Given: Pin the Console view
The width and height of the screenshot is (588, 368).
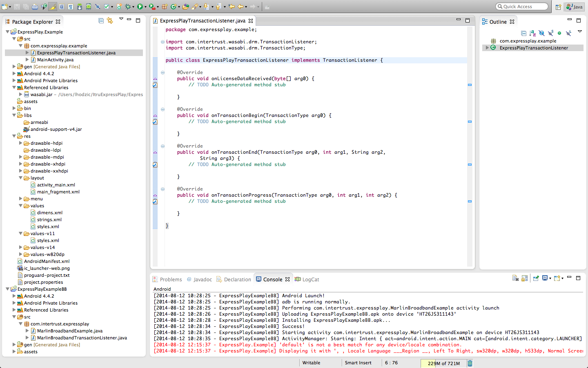Looking at the screenshot, I should (x=536, y=278).
